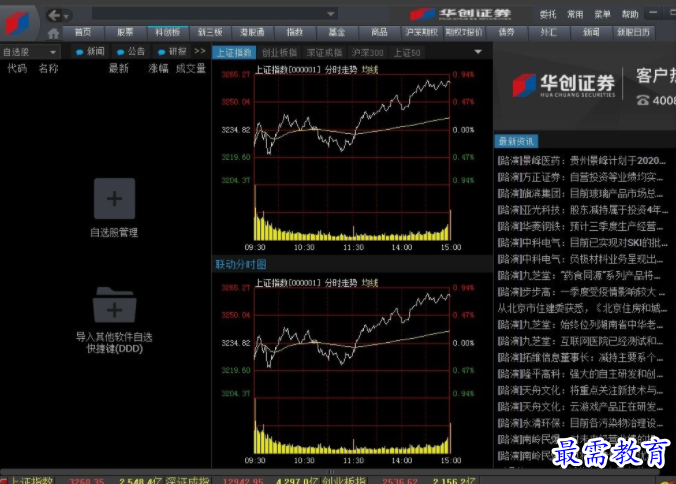This screenshot has width=676, height=484.
Task: Open news item about 旗滨集团
Action: (581, 194)
